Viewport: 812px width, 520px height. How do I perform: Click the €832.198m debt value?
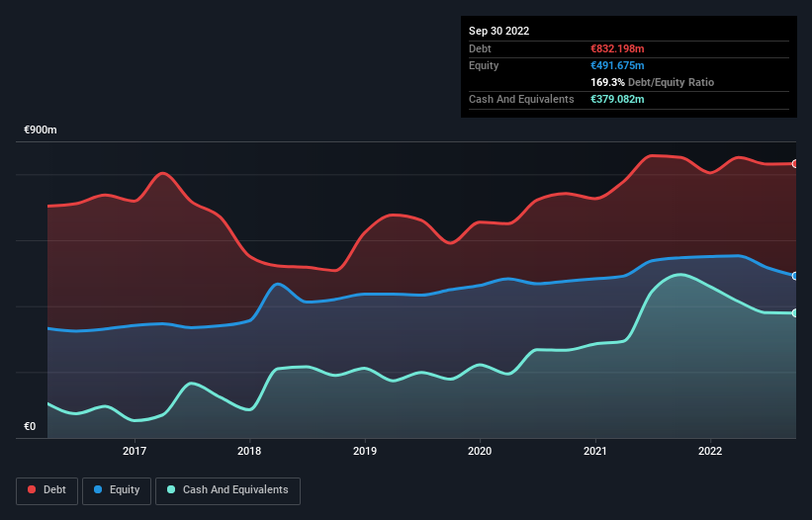click(x=617, y=48)
